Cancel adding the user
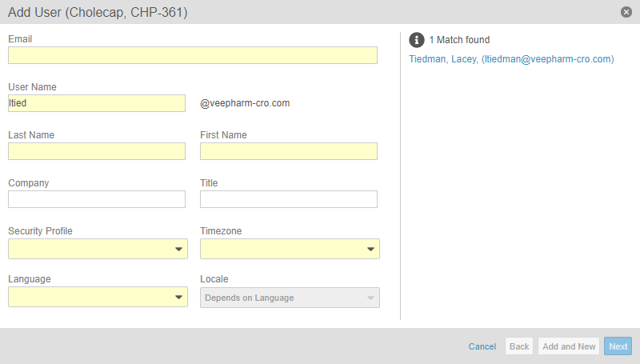640x364 pixels. pos(482,346)
